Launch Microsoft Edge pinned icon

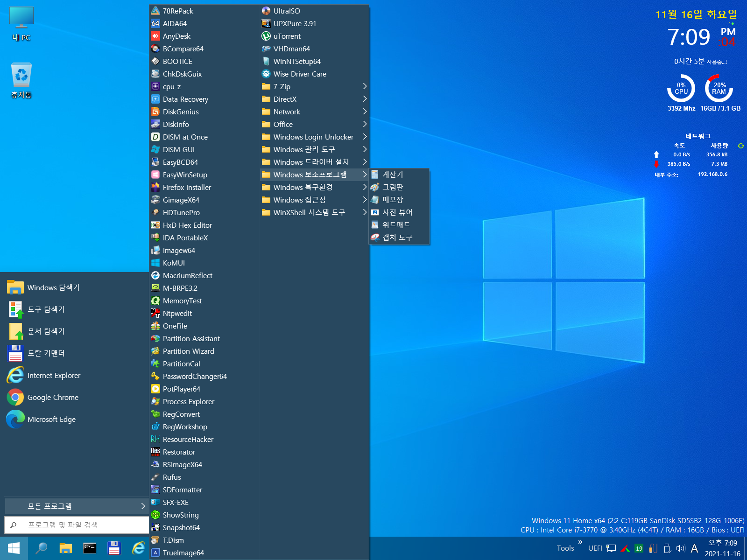click(x=15, y=419)
